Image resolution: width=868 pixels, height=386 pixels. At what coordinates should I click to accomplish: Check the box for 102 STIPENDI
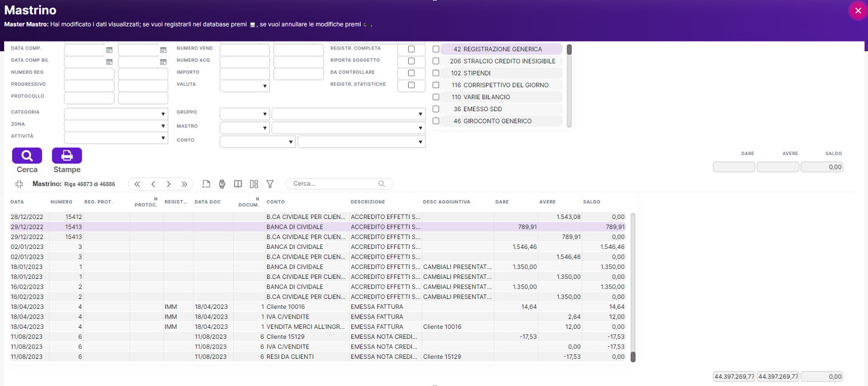(x=436, y=73)
